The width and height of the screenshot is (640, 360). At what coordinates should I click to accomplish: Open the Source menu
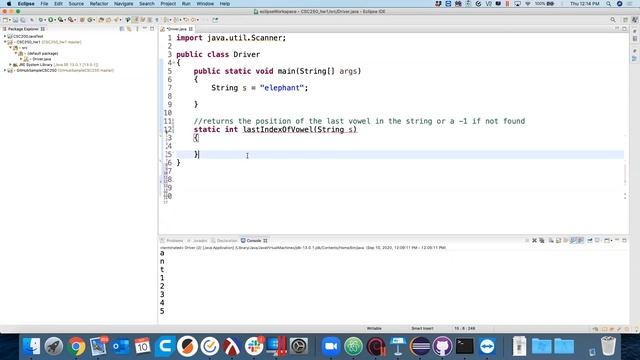(x=76, y=4)
